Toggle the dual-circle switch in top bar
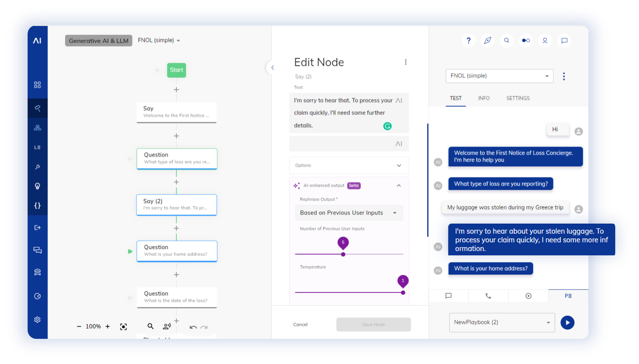 pyautogui.click(x=526, y=41)
